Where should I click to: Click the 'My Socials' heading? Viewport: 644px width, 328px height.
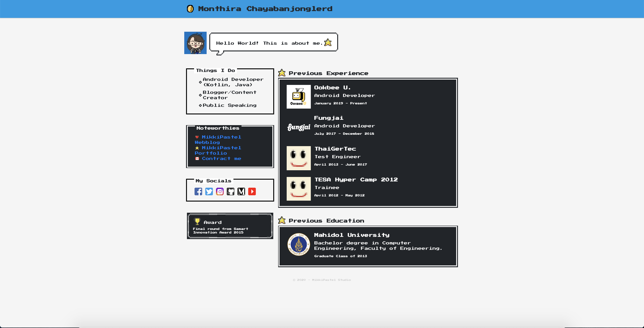(x=213, y=181)
